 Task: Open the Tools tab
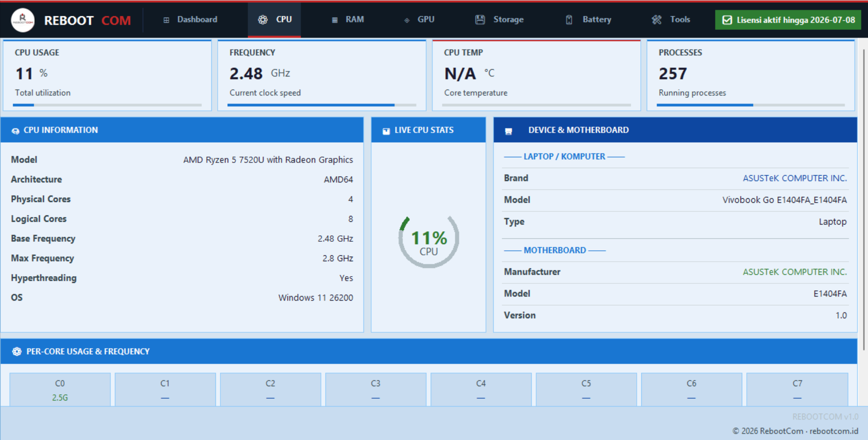671,19
